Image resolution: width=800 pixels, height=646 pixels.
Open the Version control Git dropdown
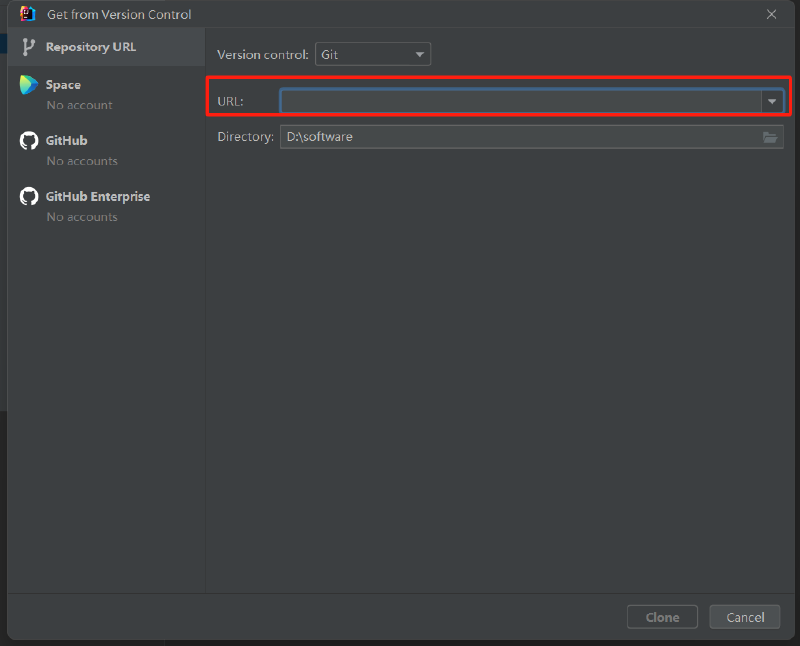[373, 55]
